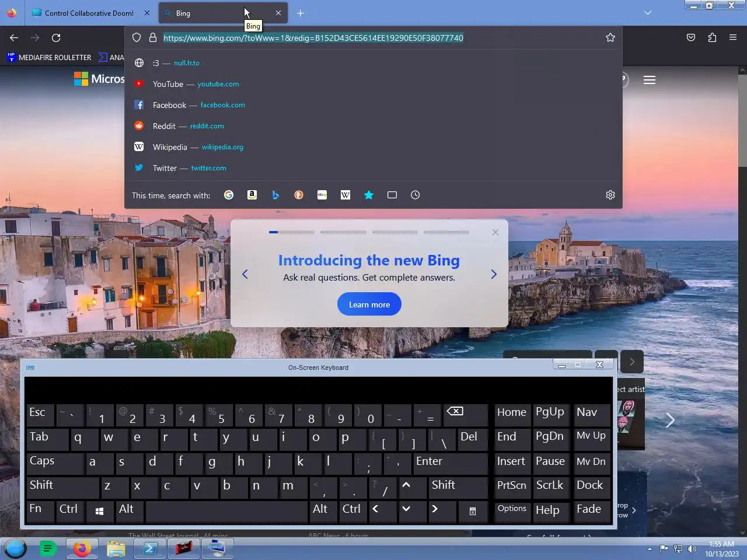747x560 pixels.
Task: Choose Reddit suggestion in address dropdown
Action: coord(373,126)
